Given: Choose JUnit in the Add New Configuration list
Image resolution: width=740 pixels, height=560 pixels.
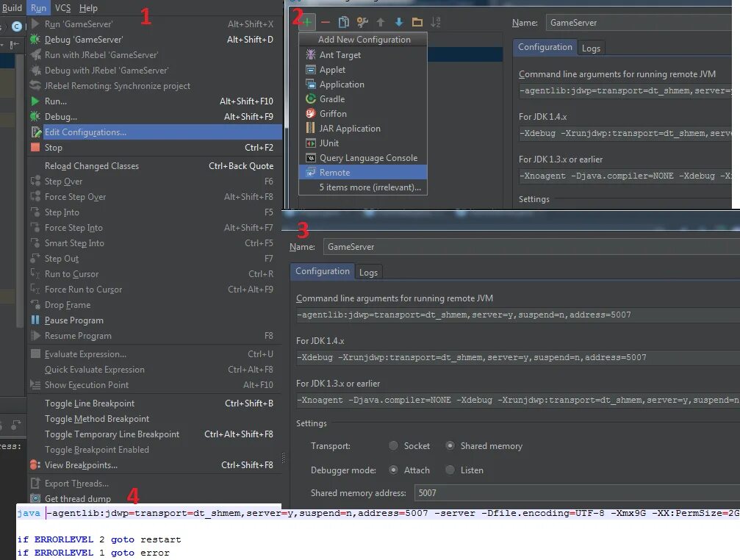Looking at the screenshot, I should tap(363, 143).
